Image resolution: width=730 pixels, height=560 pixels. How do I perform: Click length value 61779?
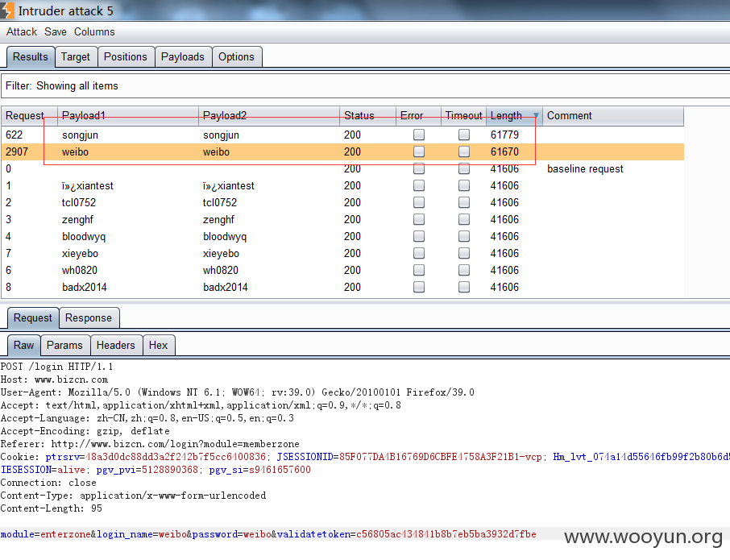[x=504, y=135]
